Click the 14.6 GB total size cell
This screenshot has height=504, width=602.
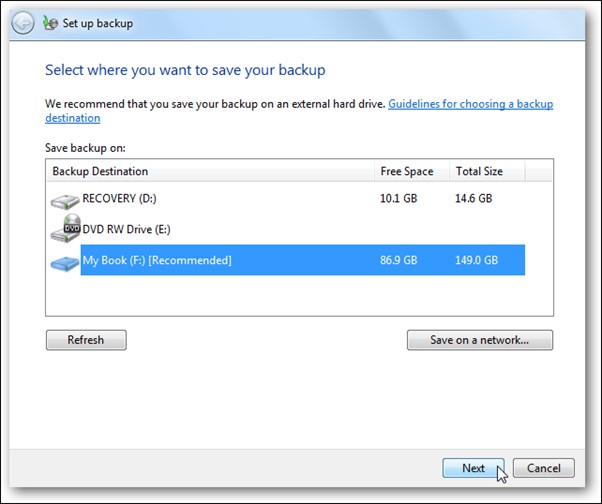click(474, 199)
